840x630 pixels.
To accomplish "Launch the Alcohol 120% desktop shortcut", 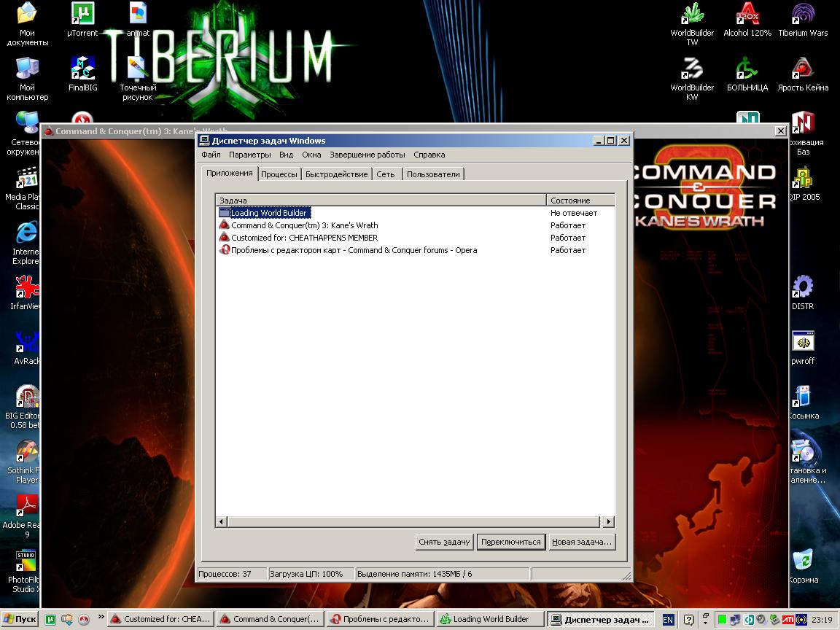I will click(x=747, y=20).
